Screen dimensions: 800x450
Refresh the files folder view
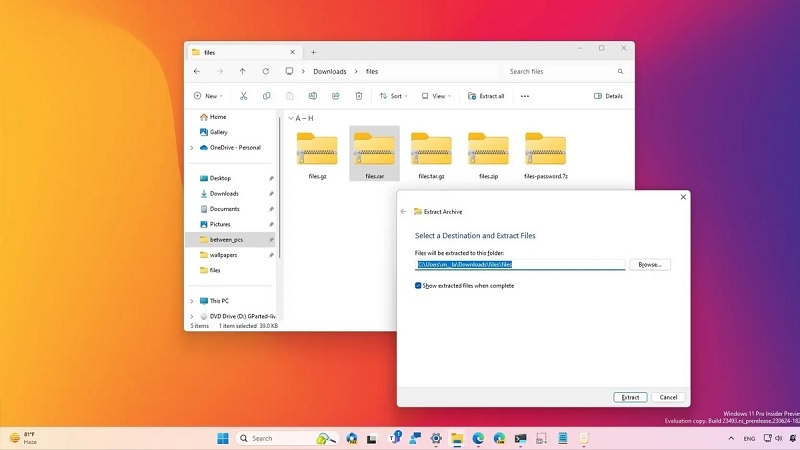pyautogui.click(x=266, y=71)
